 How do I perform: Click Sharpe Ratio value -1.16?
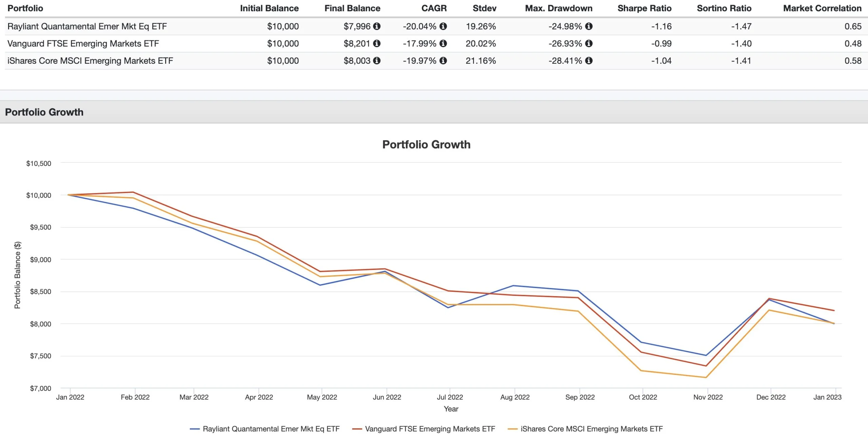point(661,26)
